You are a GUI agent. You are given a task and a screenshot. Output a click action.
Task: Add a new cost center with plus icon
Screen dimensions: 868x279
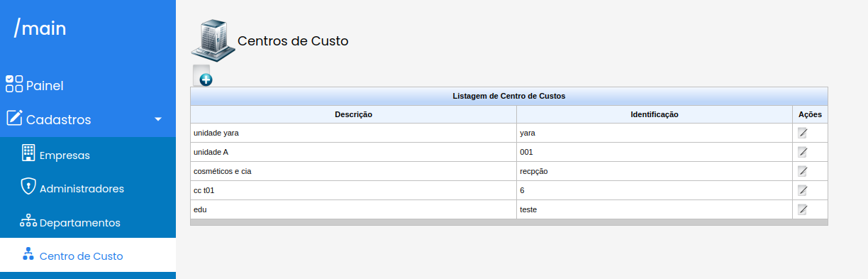tap(203, 76)
